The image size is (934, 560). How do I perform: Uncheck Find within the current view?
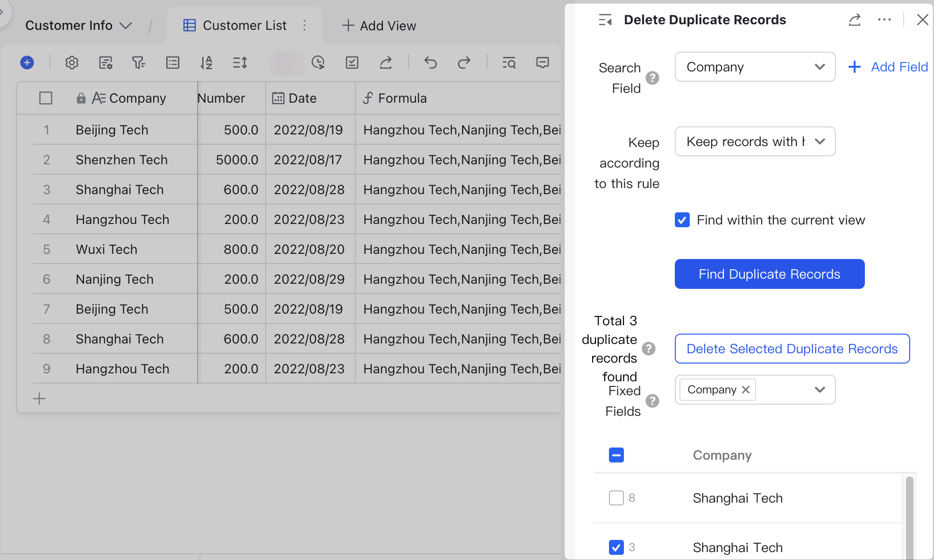pos(682,220)
